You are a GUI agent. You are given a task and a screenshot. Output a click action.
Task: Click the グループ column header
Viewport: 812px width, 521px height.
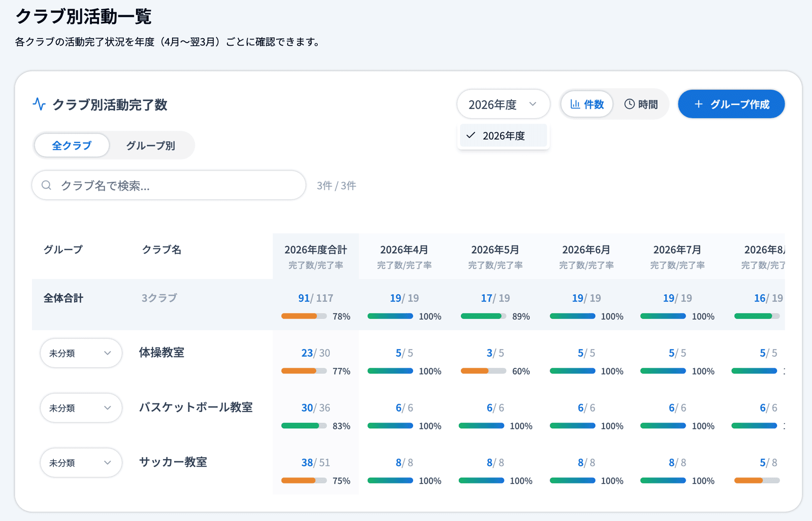click(x=63, y=250)
